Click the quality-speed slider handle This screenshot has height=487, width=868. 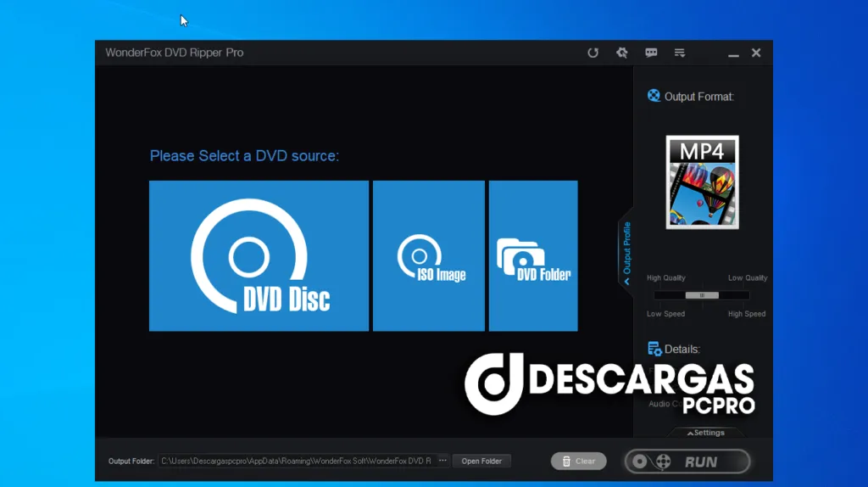pyautogui.click(x=702, y=295)
